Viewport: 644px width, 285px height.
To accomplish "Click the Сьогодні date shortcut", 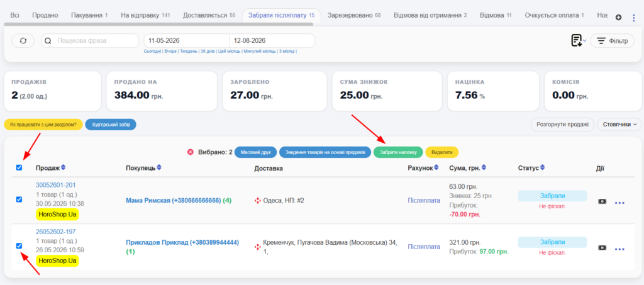I will click(152, 52).
